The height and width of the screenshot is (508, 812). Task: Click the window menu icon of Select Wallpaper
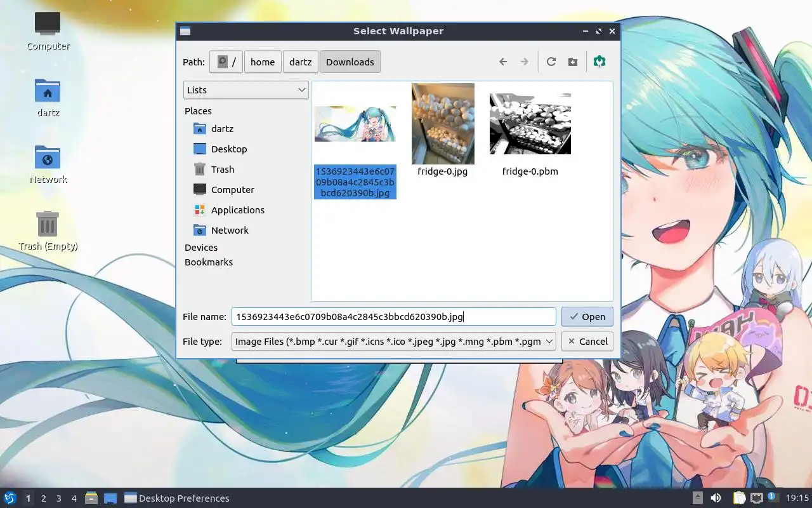185,31
